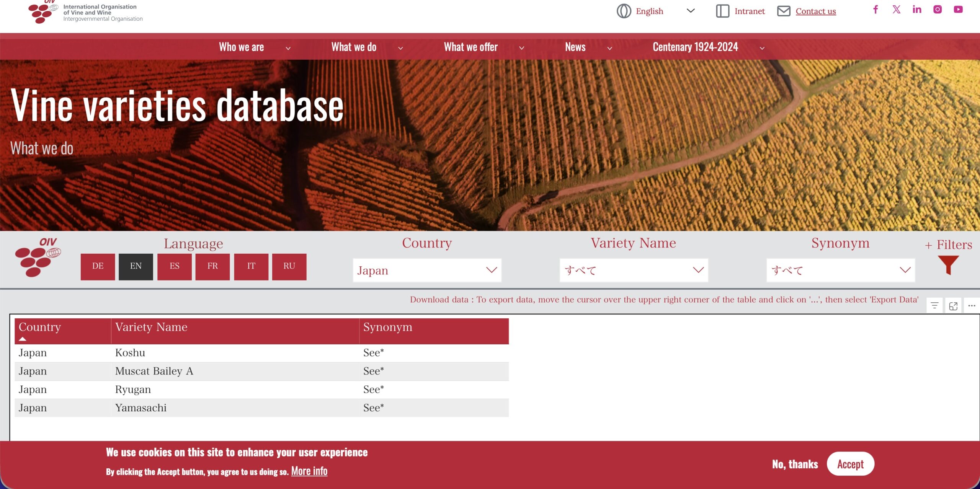Click the envelope Contact icon
Image resolution: width=980 pixels, height=489 pixels.
(x=784, y=11)
